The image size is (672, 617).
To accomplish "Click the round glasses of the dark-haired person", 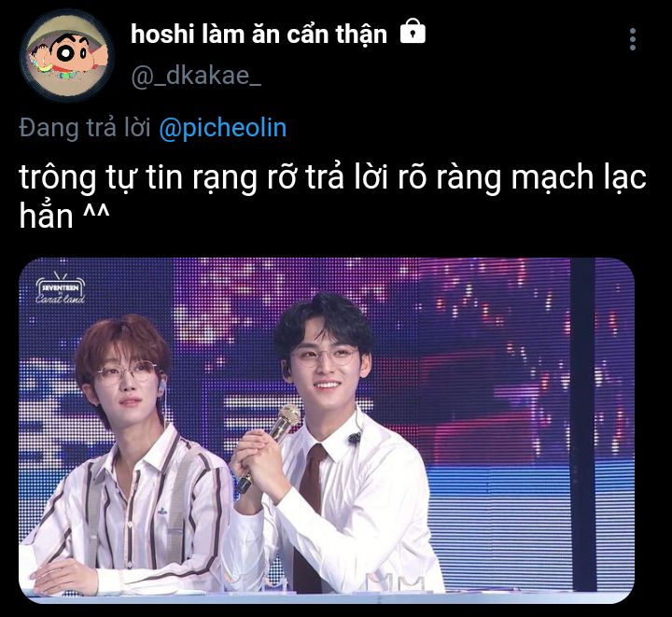I will [x=326, y=357].
